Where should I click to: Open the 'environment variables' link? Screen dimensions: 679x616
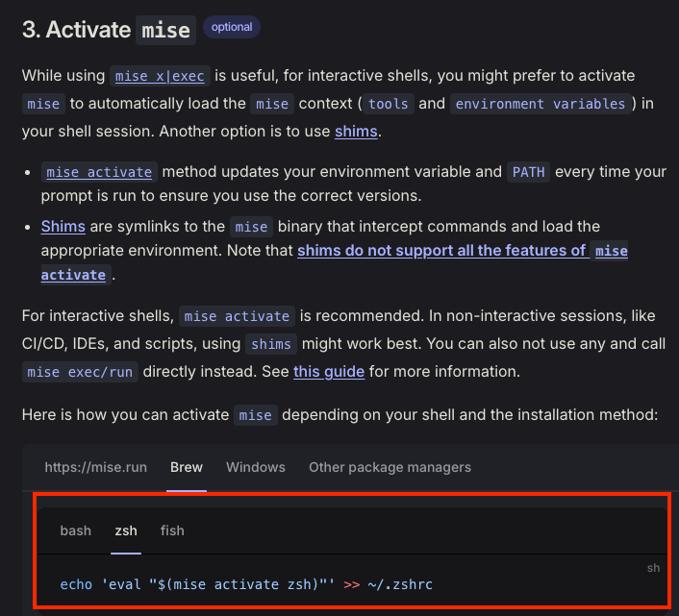point(541,104)
